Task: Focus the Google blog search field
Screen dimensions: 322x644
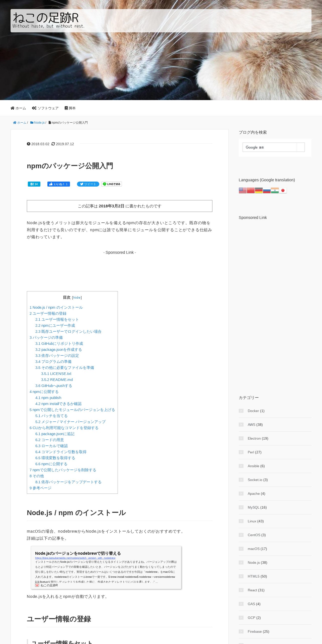Action: [270, 147]
